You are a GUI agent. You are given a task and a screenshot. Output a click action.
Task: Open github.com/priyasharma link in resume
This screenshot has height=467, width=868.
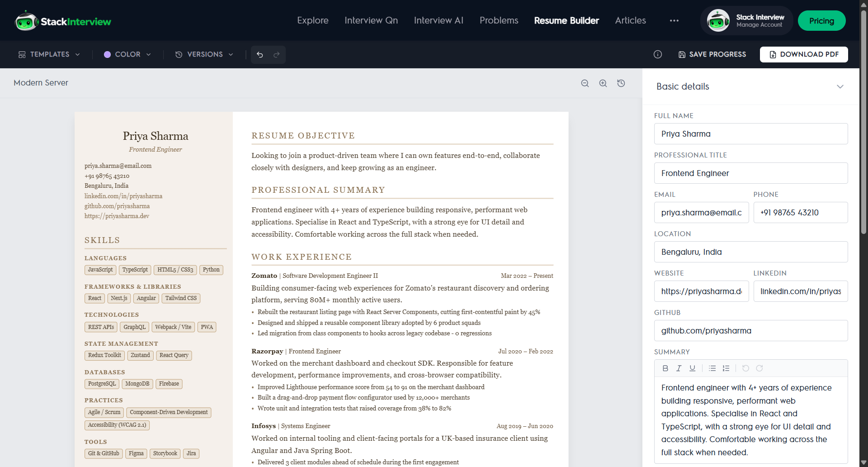(x=117, y=206)
